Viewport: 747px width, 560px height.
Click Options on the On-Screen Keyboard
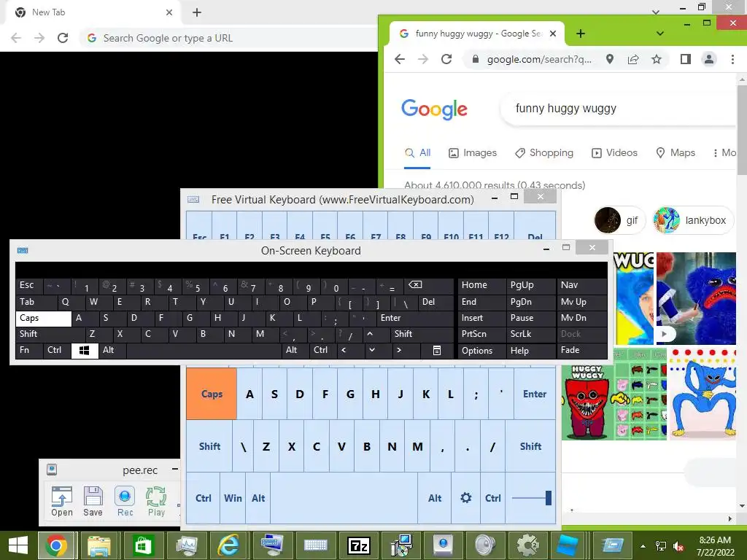click(x=481, y=351)
